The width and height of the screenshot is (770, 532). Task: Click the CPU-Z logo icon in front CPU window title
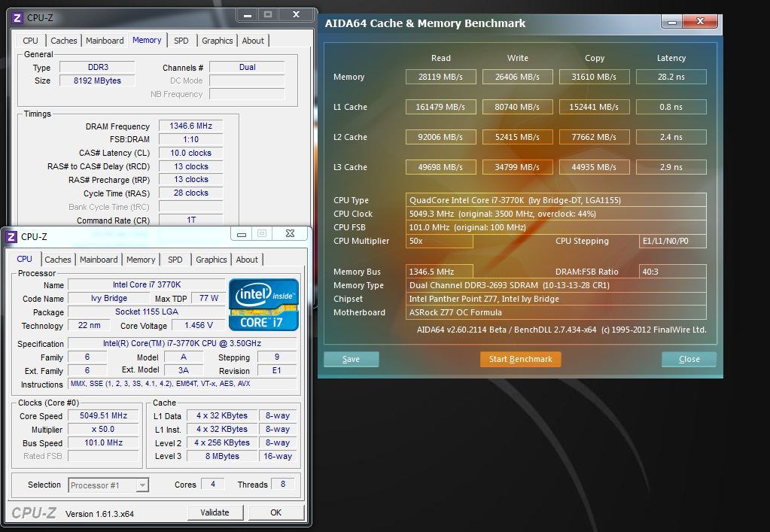11,237
